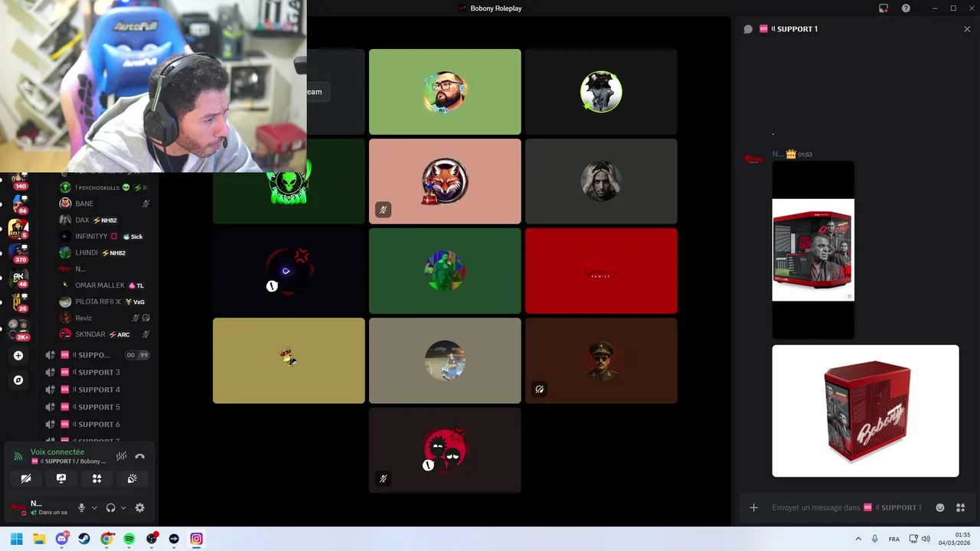This screenshot has height=551, width=980.
Task: Open inbox icon in title bar
Action: (x=884, y=8)
